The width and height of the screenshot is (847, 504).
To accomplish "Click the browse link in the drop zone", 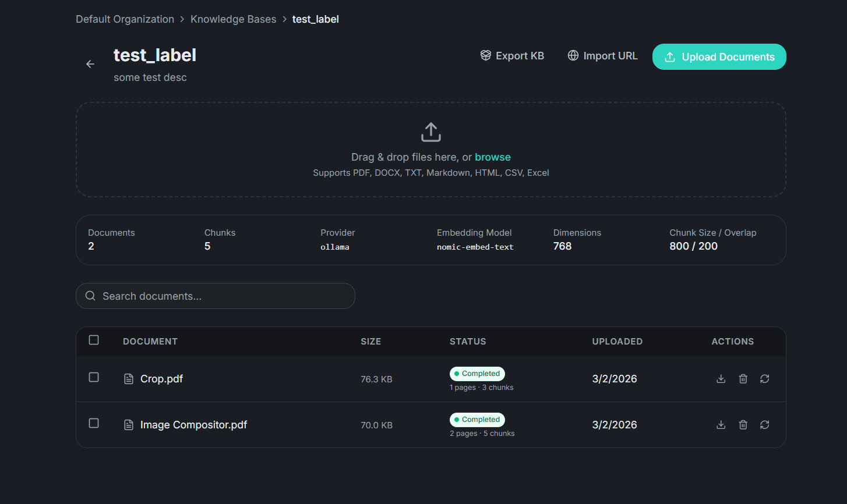I will [x=493, y=157].
